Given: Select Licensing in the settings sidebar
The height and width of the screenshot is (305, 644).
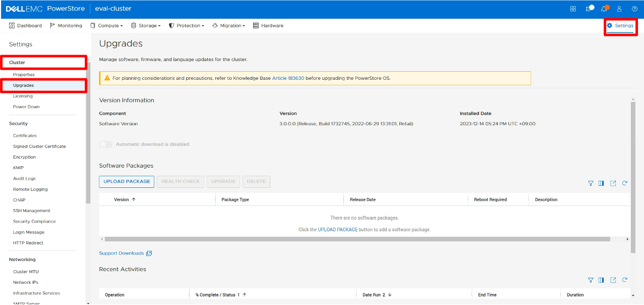Looking at the screenshot, I should pos(23,96).
